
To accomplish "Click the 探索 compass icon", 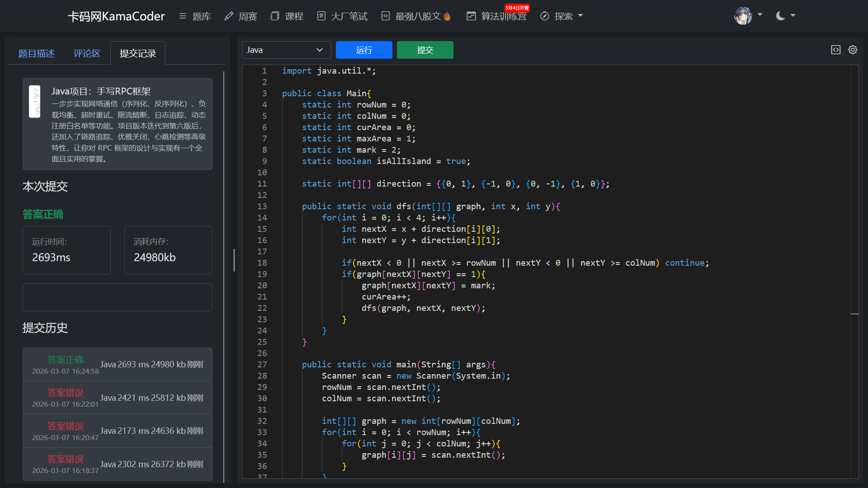I will click(545, 16).
